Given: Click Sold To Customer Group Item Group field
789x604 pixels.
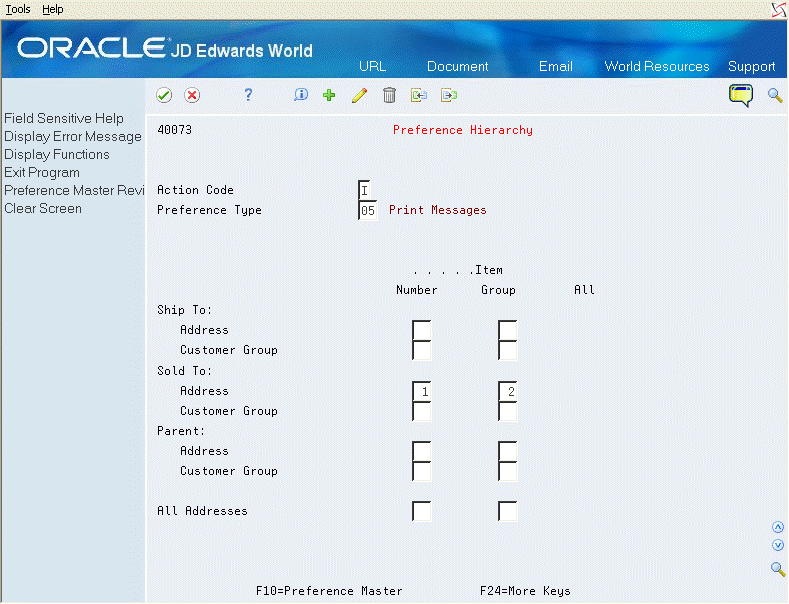Looking at the screenshot, I should [508, 411].
